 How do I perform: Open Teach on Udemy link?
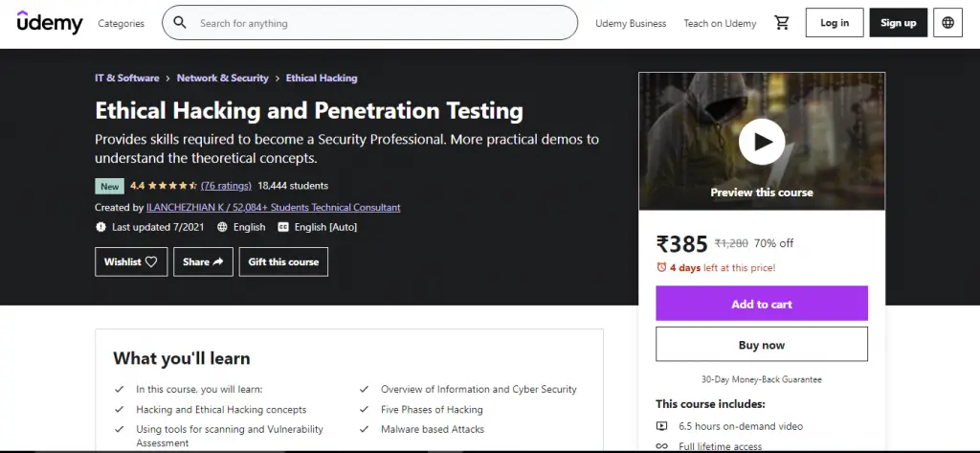pos(720,24)
